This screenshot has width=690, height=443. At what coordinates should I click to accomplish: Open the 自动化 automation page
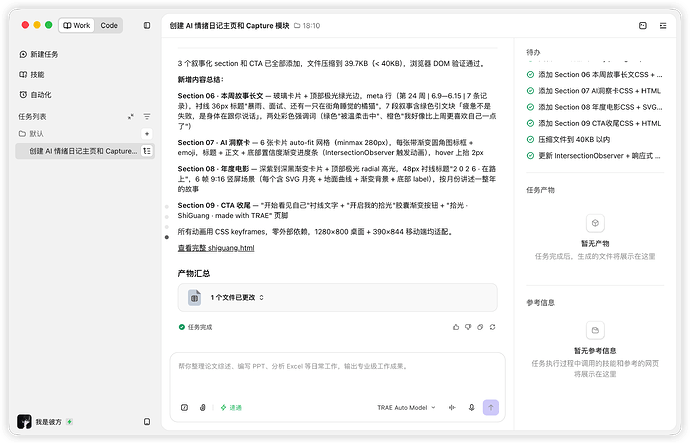35,95
